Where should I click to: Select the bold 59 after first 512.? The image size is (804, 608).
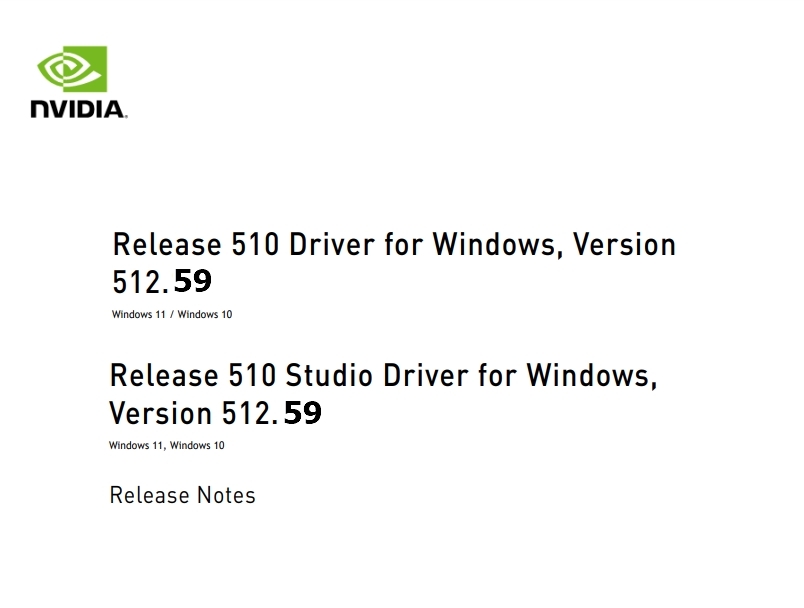click(x=193, y=281)
